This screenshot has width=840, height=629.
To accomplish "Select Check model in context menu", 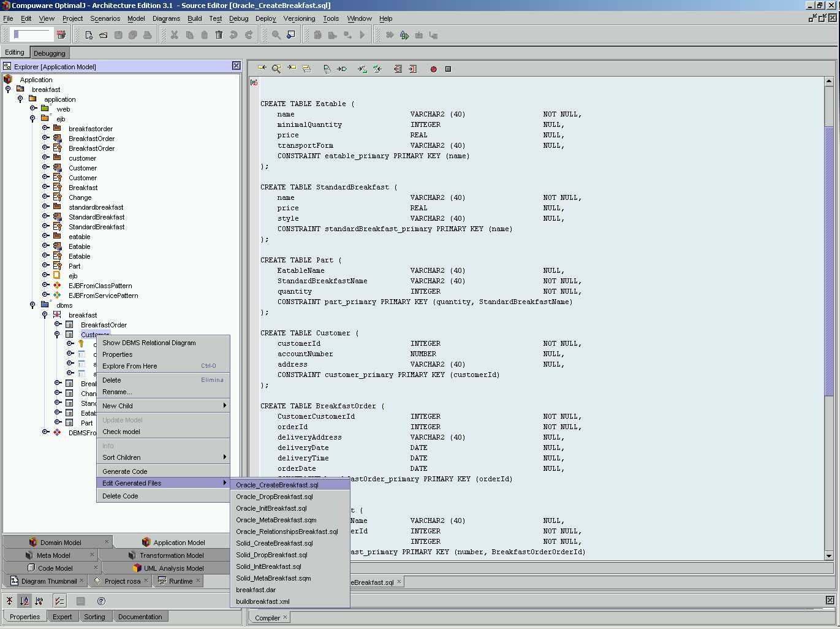I will 163,432.
